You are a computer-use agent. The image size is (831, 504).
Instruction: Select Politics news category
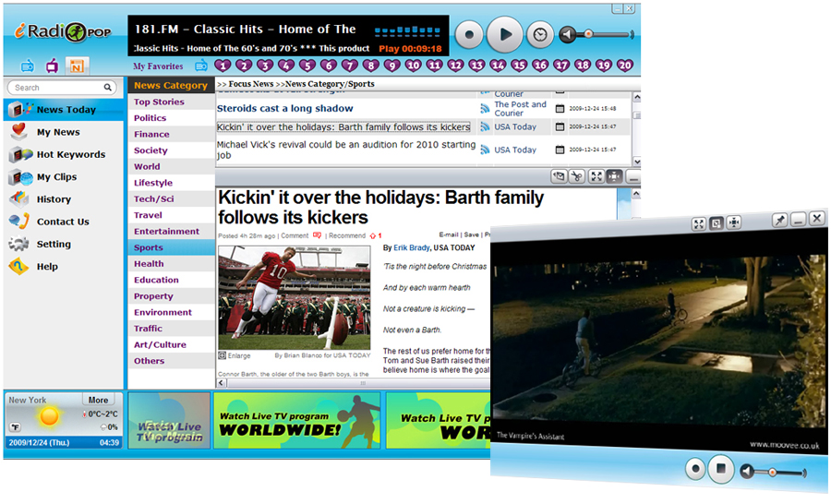click(171, 117)
